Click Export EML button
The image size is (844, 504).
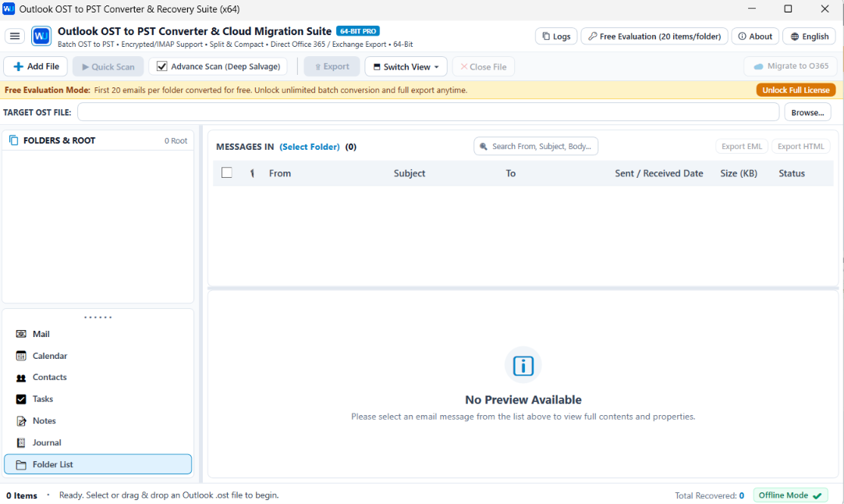tap(742, 147)
